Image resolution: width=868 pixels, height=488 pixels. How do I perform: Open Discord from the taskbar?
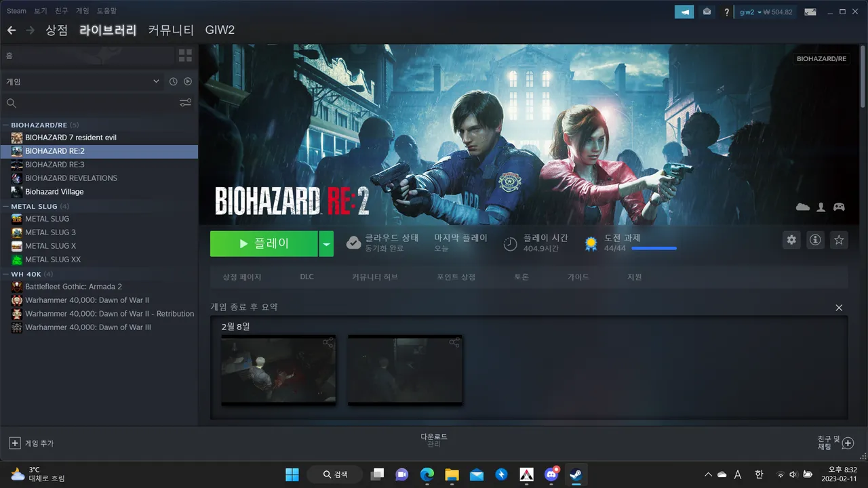point(551,474)
